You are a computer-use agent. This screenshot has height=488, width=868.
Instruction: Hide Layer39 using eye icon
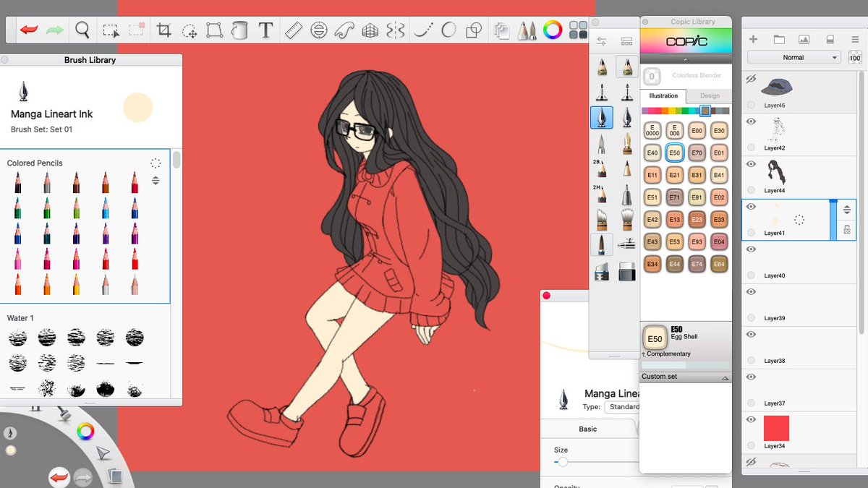point(751,292)
